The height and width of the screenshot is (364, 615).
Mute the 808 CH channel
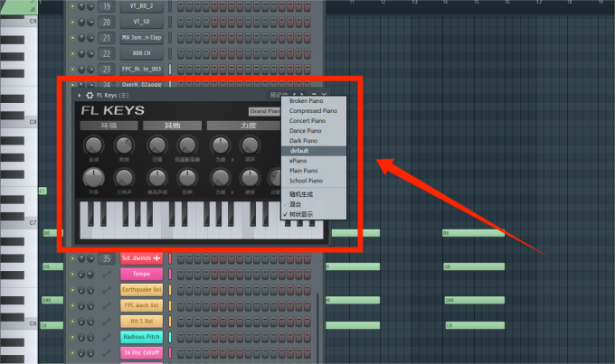[x=72, y=53]
